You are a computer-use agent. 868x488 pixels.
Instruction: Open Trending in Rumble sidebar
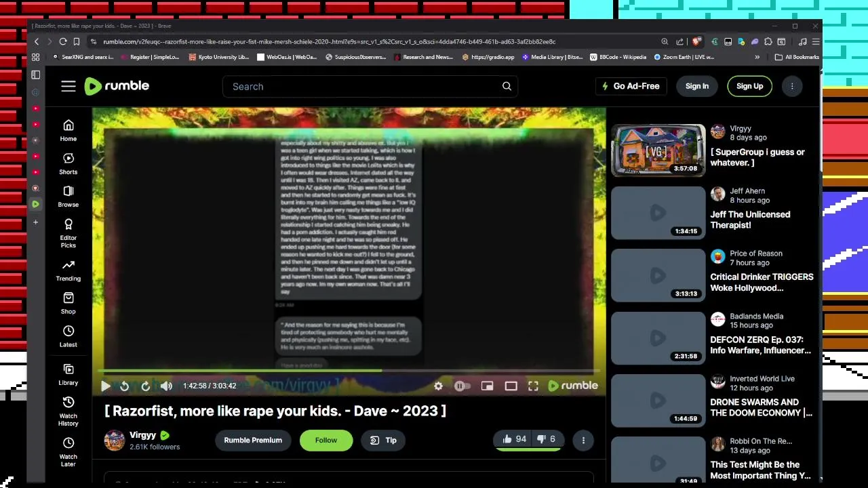tap(68, 270)
